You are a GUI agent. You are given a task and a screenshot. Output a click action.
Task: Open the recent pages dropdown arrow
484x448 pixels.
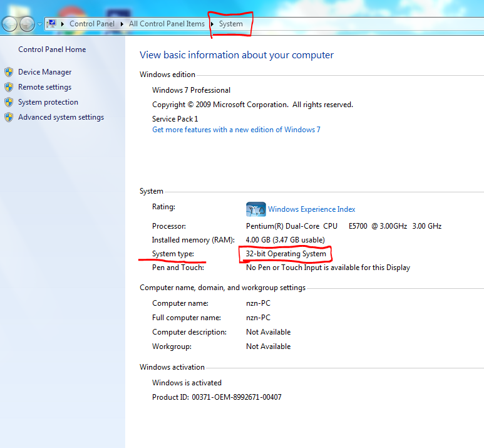(x=40, y=24)
